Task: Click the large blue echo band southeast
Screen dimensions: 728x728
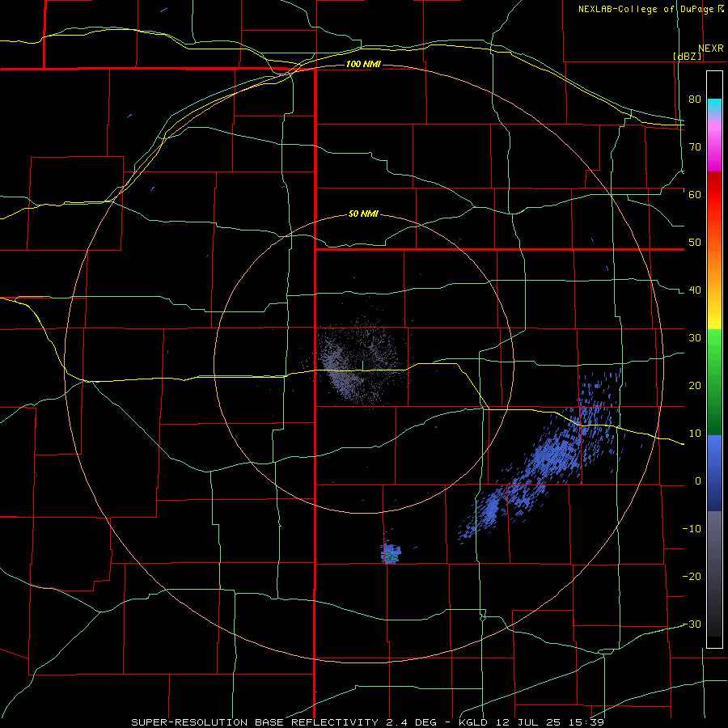Action: pyautogui.click(x=544, y=457)
